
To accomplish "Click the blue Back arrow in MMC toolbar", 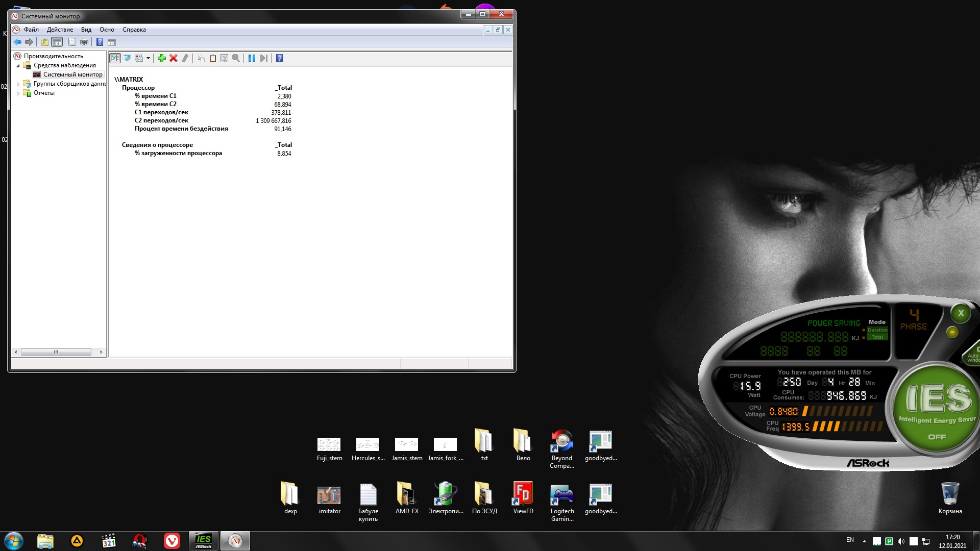I will (17, 42).
